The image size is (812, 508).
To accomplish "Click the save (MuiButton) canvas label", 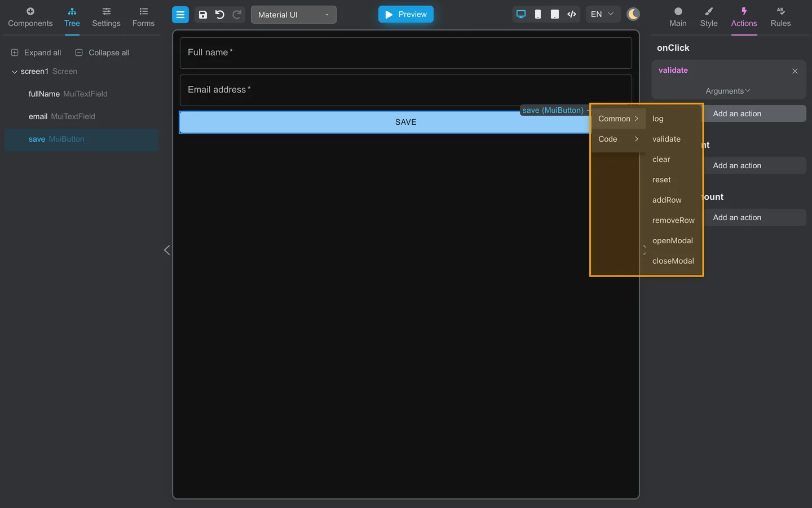I will (553, 110).
